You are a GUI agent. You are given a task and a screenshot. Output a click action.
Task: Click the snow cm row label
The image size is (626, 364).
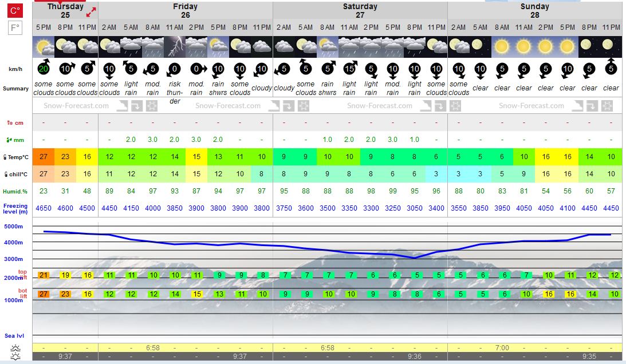15,123
